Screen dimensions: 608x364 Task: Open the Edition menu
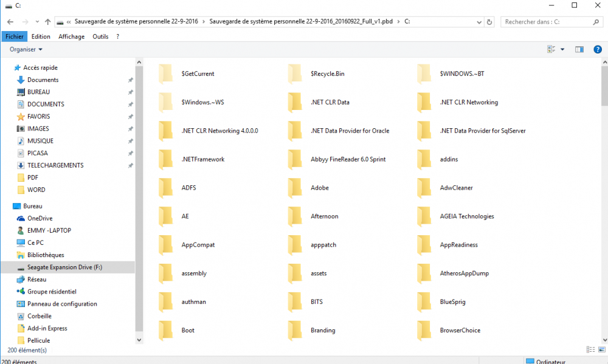pos(41,36)
